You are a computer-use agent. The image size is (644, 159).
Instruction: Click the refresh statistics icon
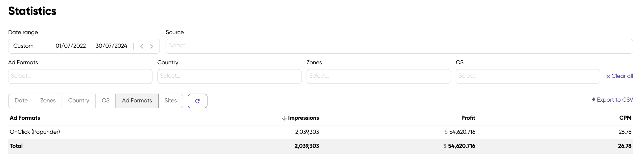point(198,101)
